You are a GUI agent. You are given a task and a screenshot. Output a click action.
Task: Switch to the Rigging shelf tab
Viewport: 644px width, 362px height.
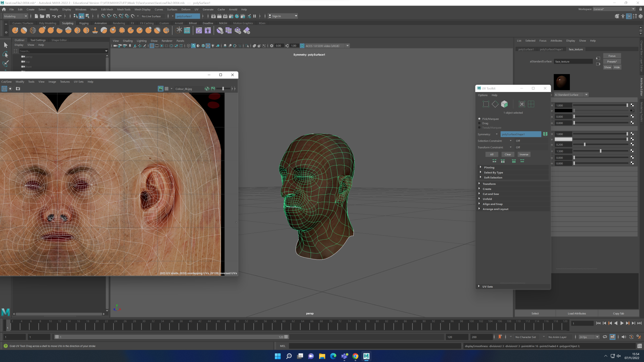[84, 23]
